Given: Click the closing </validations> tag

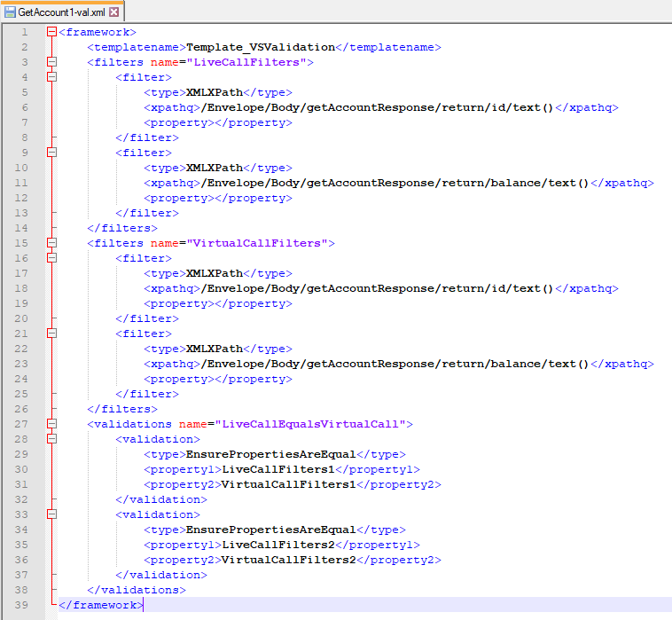Looking at the screenshot, I should [137, 590].
